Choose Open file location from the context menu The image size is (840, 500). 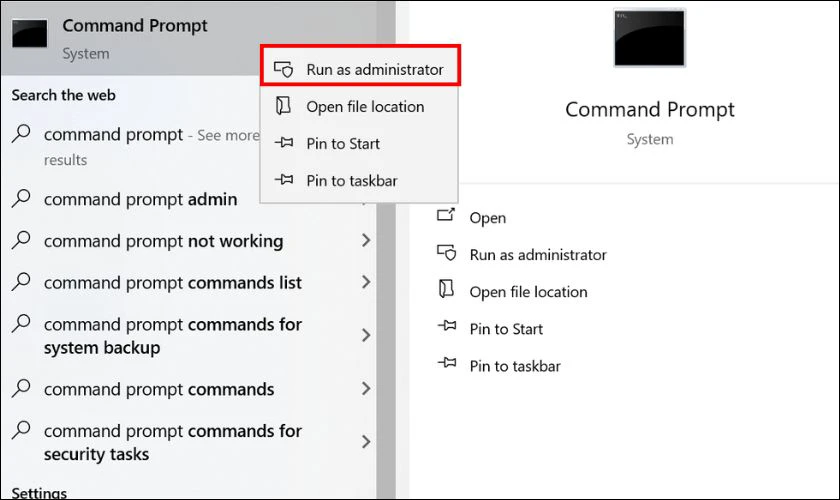[365, 107]
